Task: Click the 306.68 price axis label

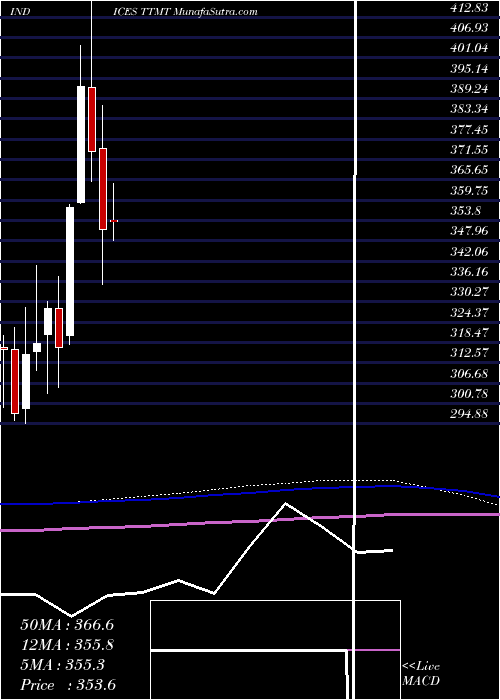Action: coord(468,373)
